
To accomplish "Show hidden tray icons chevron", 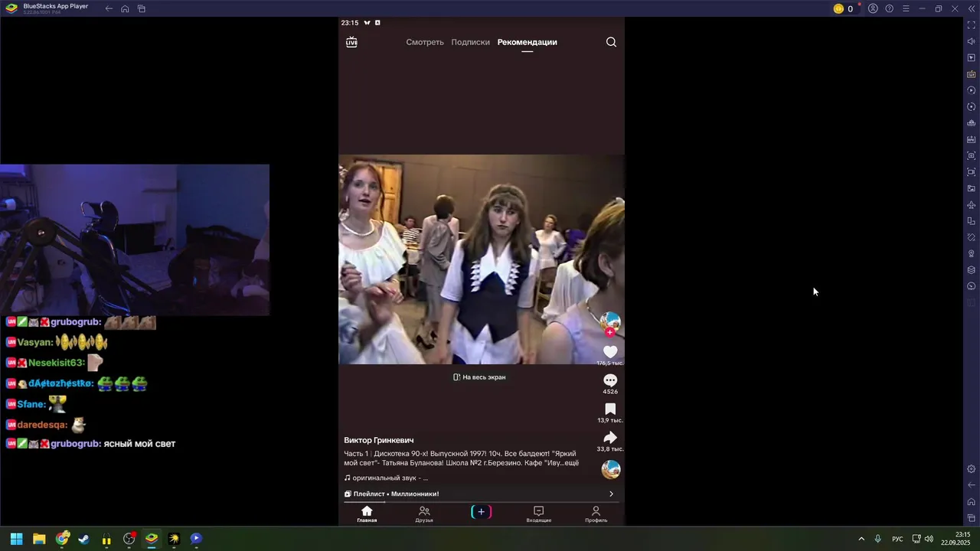I will 861,539.
